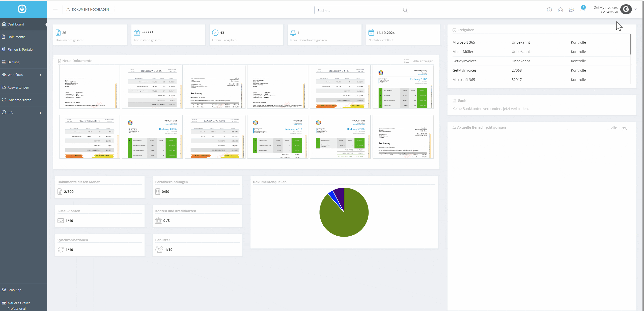Open the Rechnung 88216 thumbnail
Viewport: 644px width, 311px height.
[152, 137]
